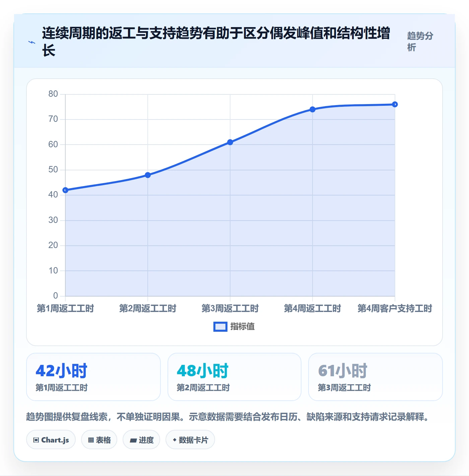Click the footnote text starting 趋势图提供复盘线索
The height and width of the screenshot is (476, 469).
tap(228, 417)
